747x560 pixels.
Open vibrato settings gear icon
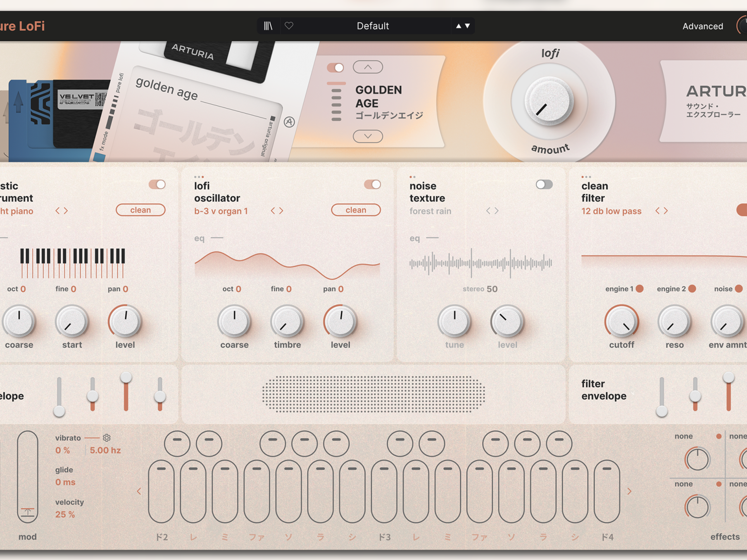[107, 438]
